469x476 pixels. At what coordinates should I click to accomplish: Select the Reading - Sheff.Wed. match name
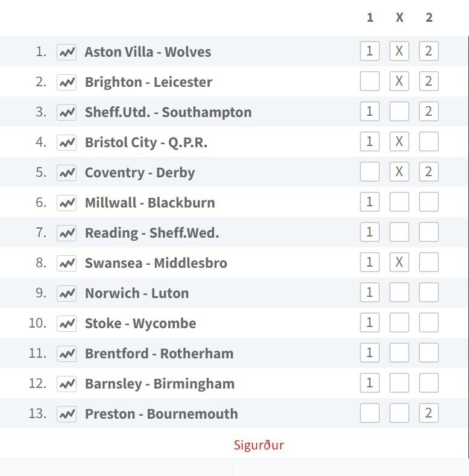point(152,233)
